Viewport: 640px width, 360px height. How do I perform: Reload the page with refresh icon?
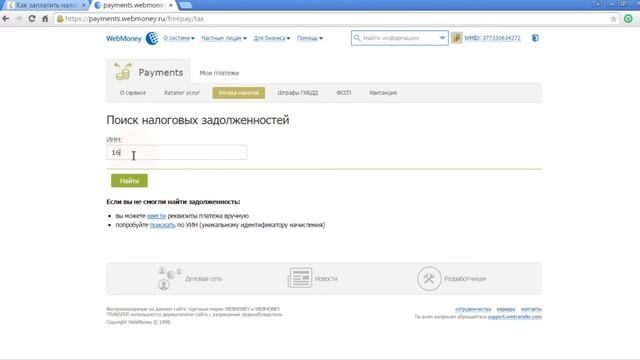(32, 19)
